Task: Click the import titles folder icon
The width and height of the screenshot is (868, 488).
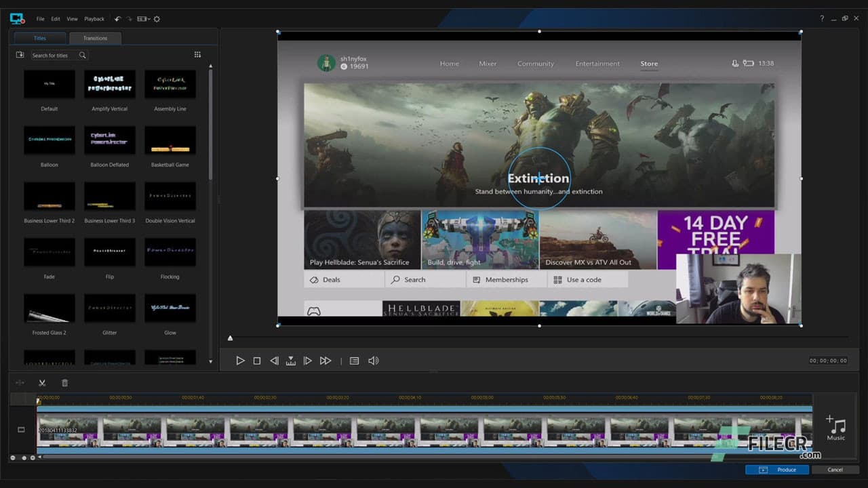Action: tap(20, 54)
